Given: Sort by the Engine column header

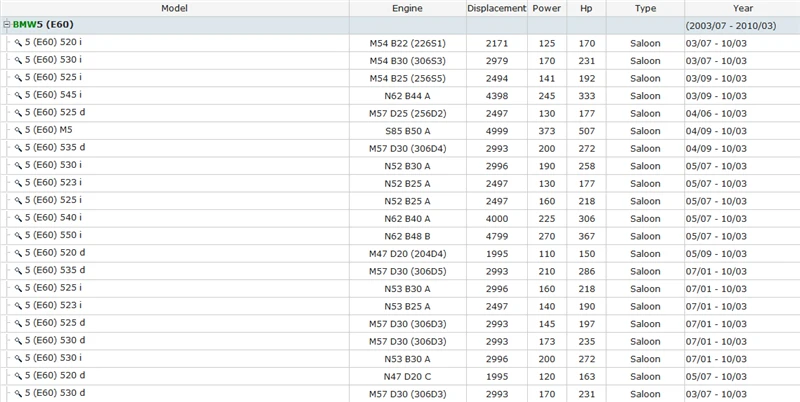Looking at the screenshot, I should 407,8.
